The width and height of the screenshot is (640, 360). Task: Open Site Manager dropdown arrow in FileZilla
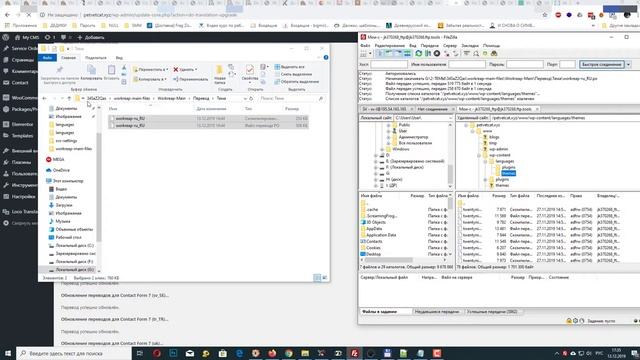370,53
